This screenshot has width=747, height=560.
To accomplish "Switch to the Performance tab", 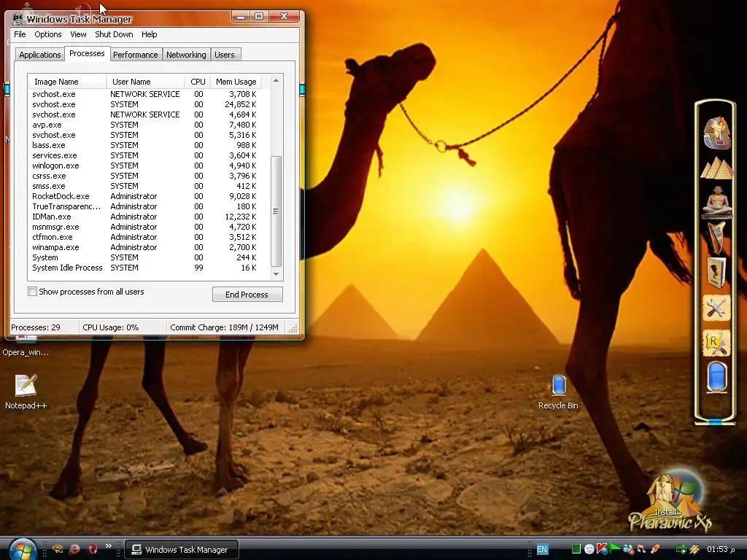I will [135, 55].
